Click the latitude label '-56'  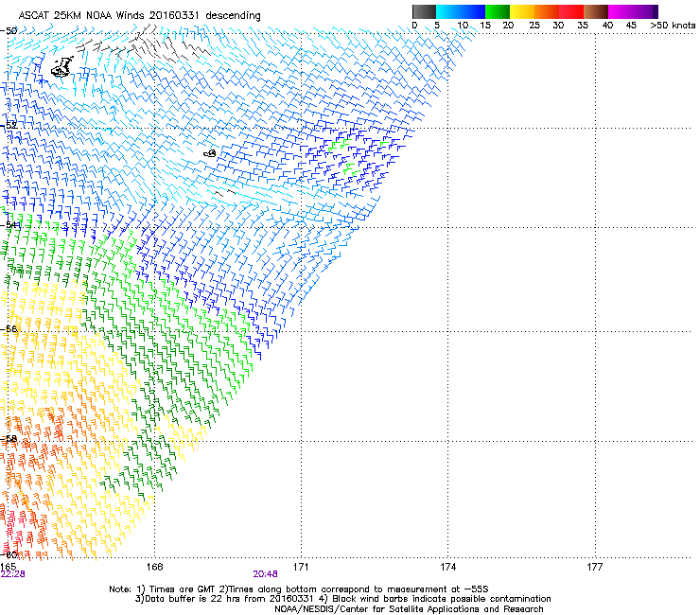[9, 328]
